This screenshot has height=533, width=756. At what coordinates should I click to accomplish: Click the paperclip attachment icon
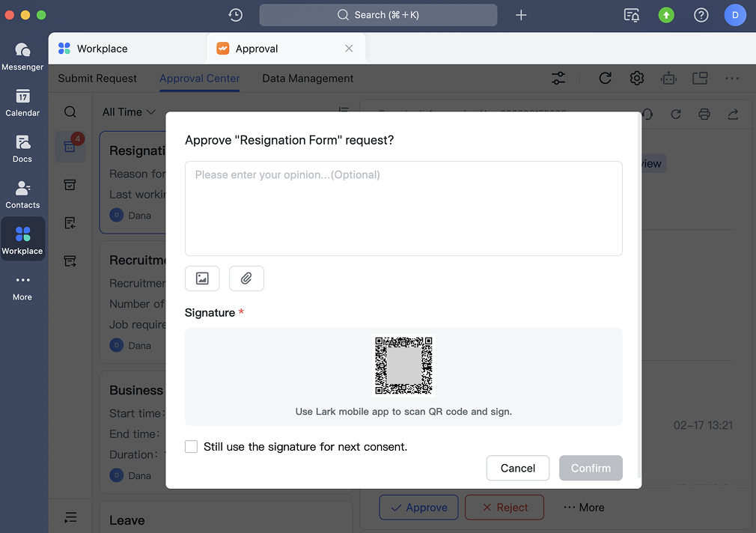246,278
